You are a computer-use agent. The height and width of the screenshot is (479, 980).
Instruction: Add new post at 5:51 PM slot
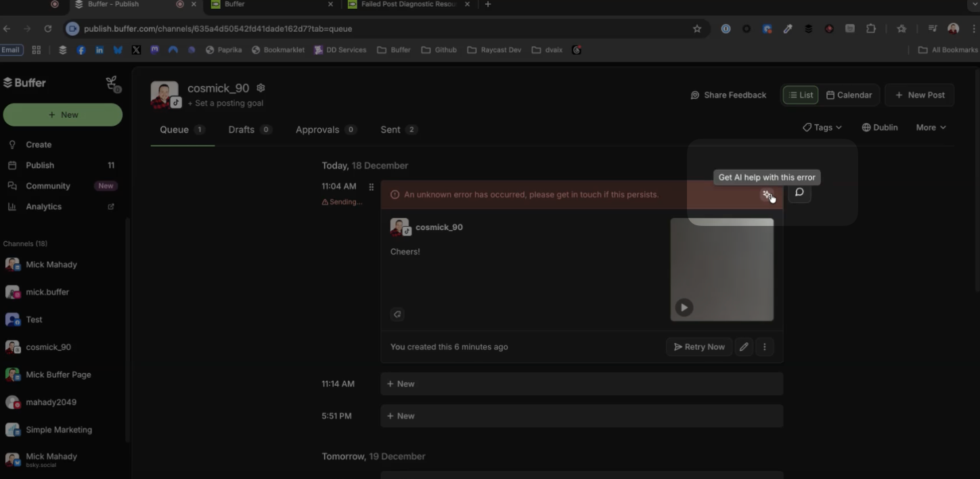(x=581, y=416)
